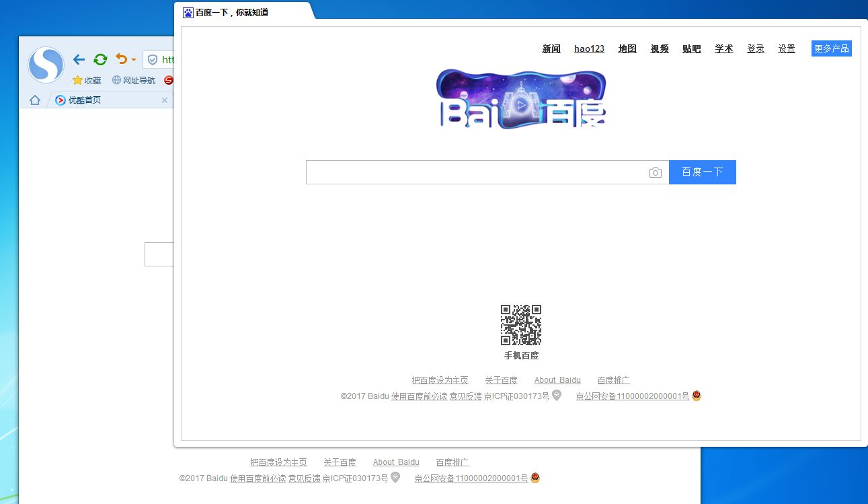This screenshot has width=868, height=504.
Task: Click the home icon beside tabs
Action: coord(35,100)
